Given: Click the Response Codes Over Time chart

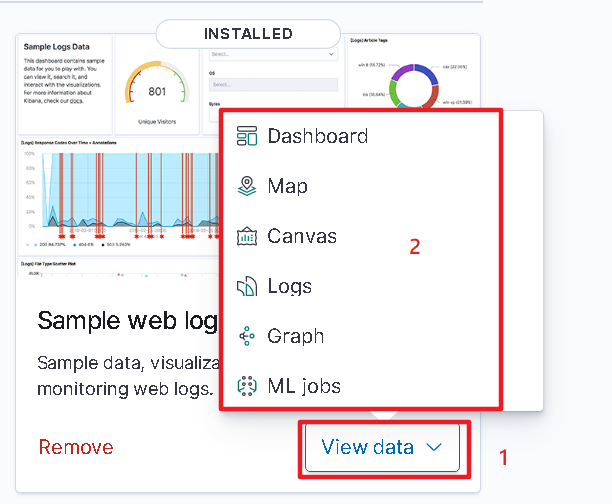Looking at the screenshot, I should point(119,193).
